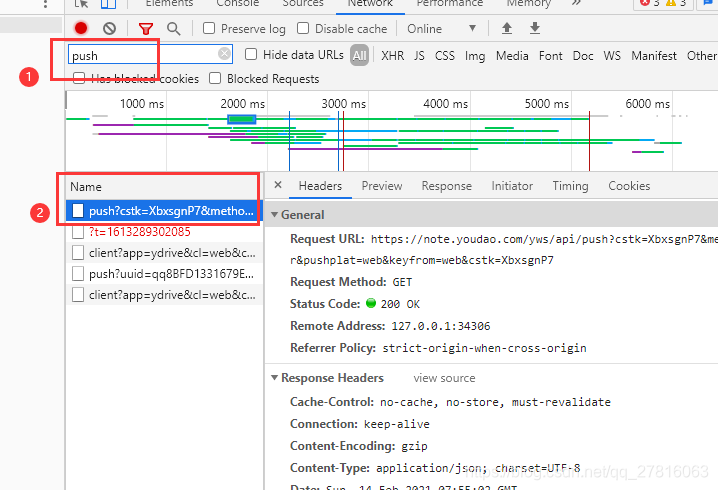
Task: Click the Content-Encoding gzip value
Action: (x=414, y=446)
